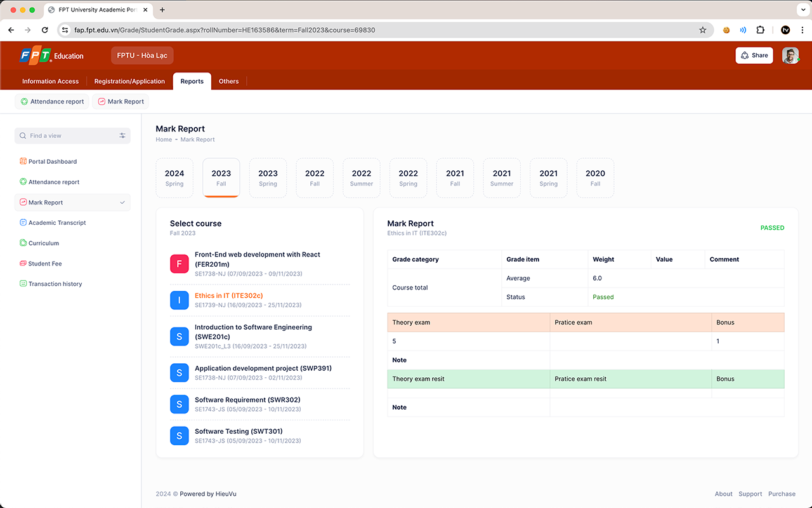The image size is (812, 508).
Task: Select the 2022 Fall term
Action: pyautogui.click(x=315, y=178)
